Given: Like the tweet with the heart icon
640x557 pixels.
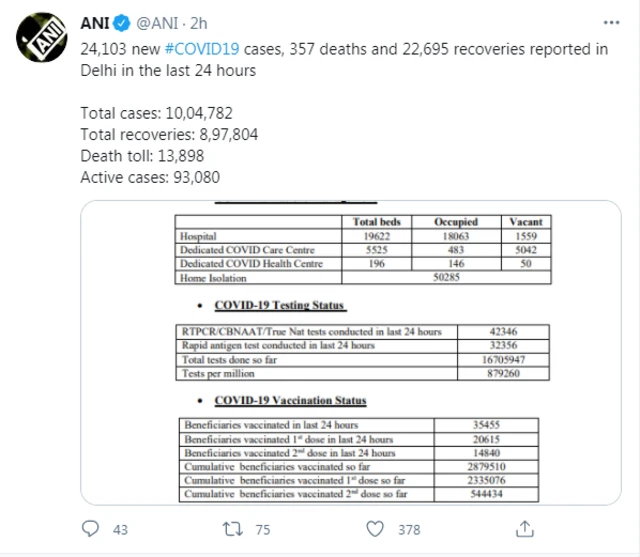Looking at the screenshot, I should pos(375,529).
